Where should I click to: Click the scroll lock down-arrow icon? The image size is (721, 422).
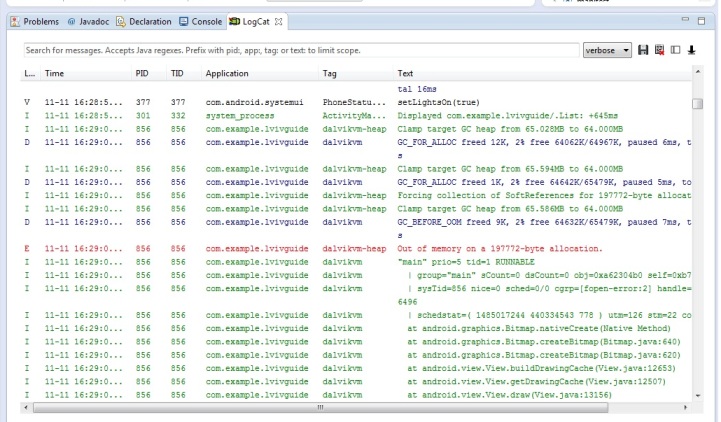tap(691, 50)
